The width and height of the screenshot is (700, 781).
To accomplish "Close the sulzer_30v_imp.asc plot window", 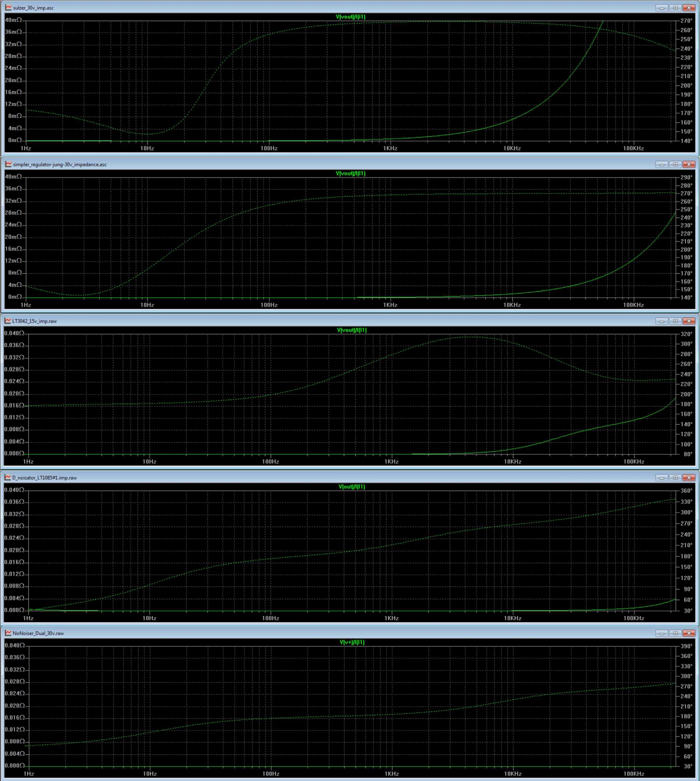I will point(689,8).
